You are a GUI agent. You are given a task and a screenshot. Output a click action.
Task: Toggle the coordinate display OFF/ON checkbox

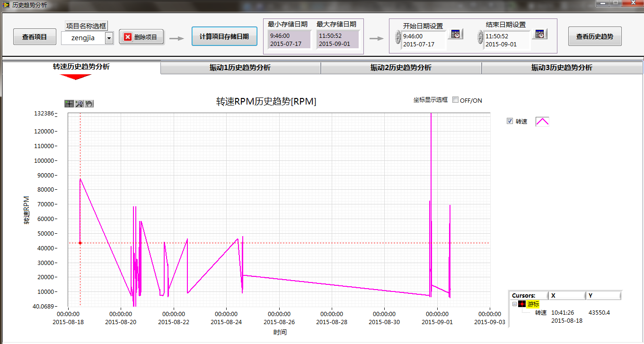click(x=455, y=100)
